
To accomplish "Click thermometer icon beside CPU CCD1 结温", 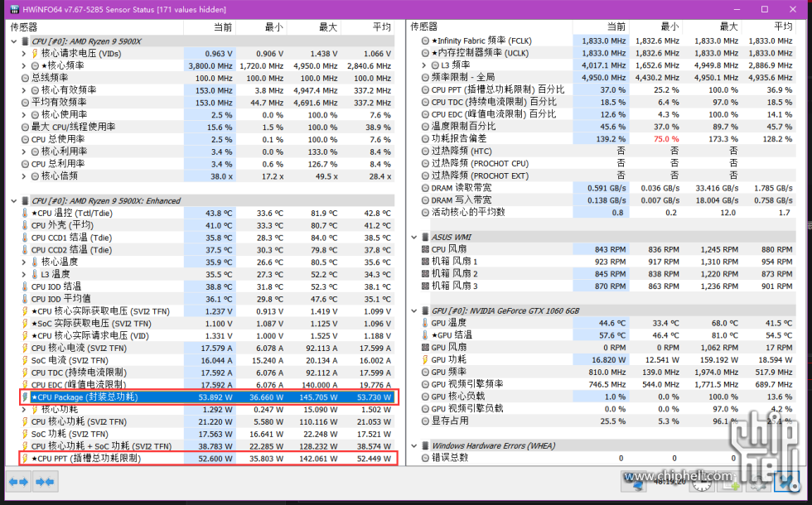I will (x=25, y=238).
